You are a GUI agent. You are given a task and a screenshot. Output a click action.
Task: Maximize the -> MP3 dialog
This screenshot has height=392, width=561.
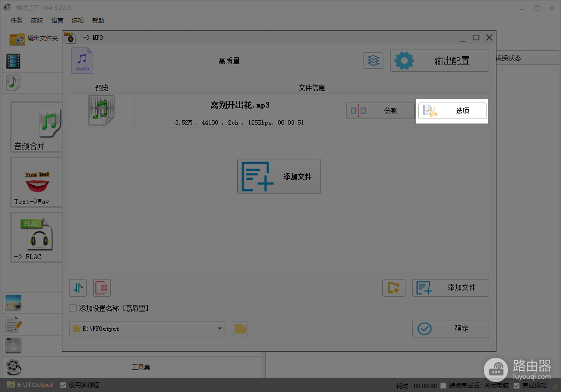click(x=476, y=37)
